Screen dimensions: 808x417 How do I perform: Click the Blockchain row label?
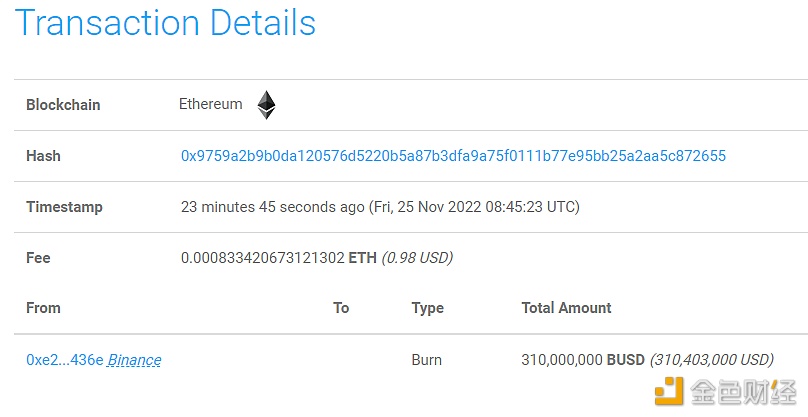pyautogui.click(x=63, y=105)
